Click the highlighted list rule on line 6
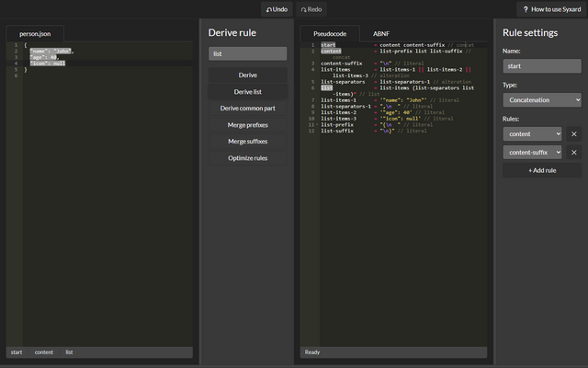 327,88
